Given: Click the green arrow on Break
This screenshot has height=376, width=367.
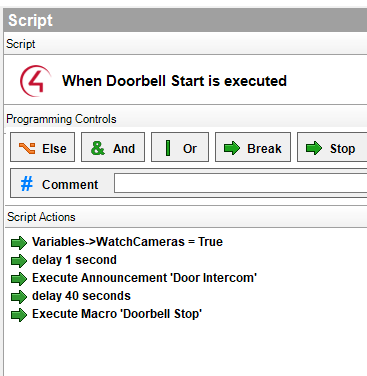Looking at the screenshot, I should point(232,148).
